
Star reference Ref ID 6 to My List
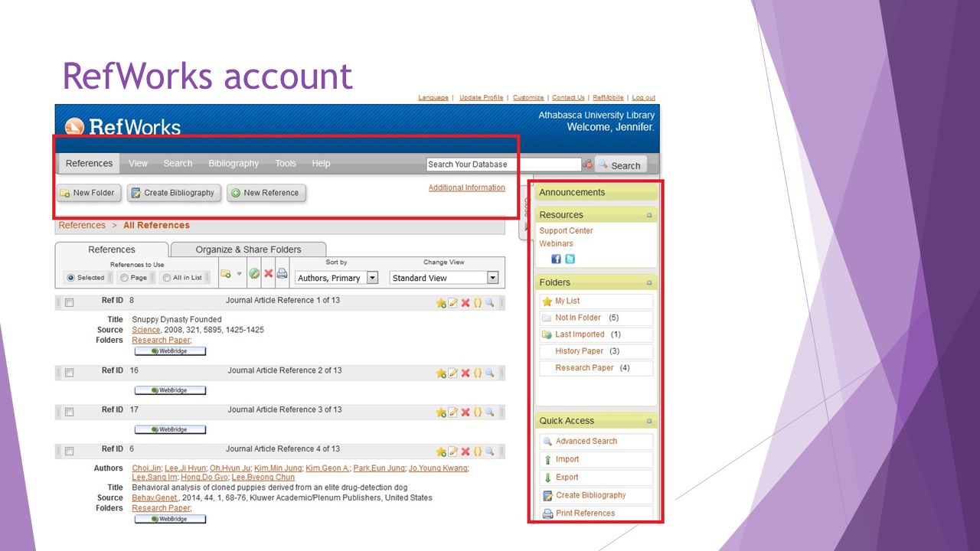coord(441,452)
